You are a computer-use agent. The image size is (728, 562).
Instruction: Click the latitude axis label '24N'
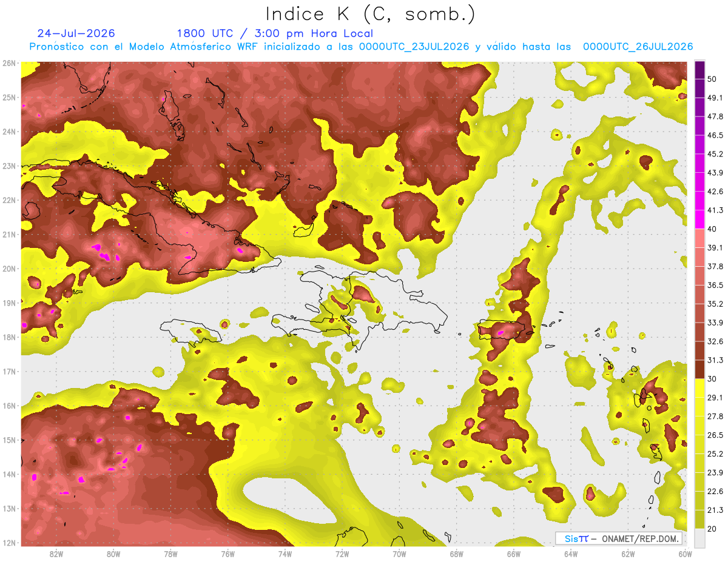[x=8, y=132]
